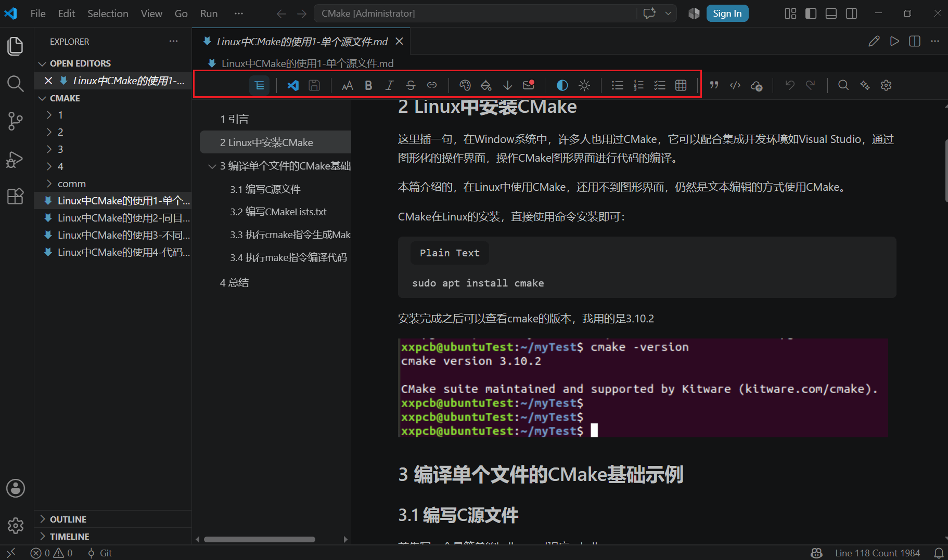Insert a block quote
Screen dimensions: 948x560
714,85
